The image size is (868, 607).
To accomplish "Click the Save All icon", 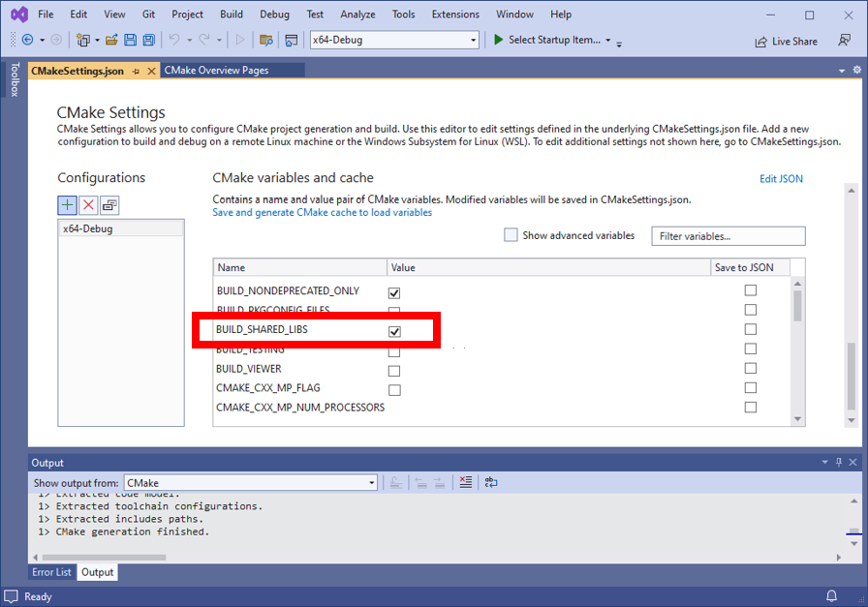I will coord(148,40).
